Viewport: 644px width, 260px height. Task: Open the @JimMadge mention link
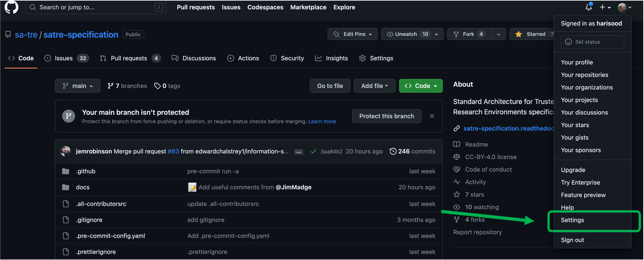(x=293, y=187)
